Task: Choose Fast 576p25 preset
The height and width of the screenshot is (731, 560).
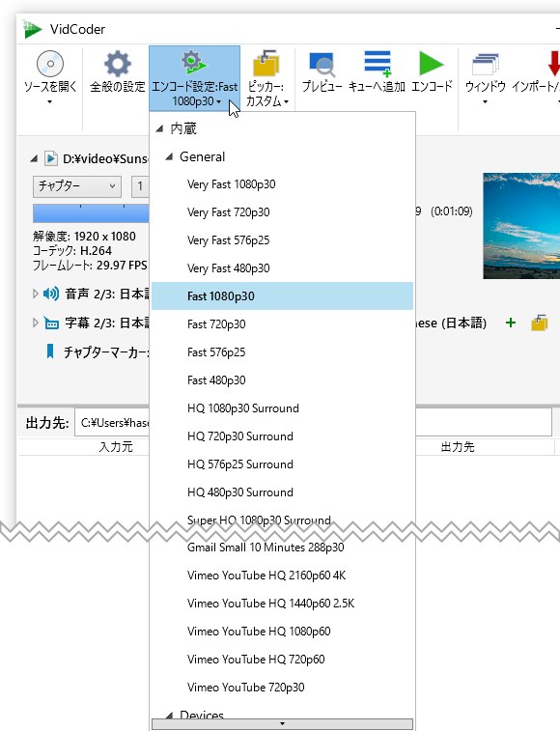Action: pos(282,351)
